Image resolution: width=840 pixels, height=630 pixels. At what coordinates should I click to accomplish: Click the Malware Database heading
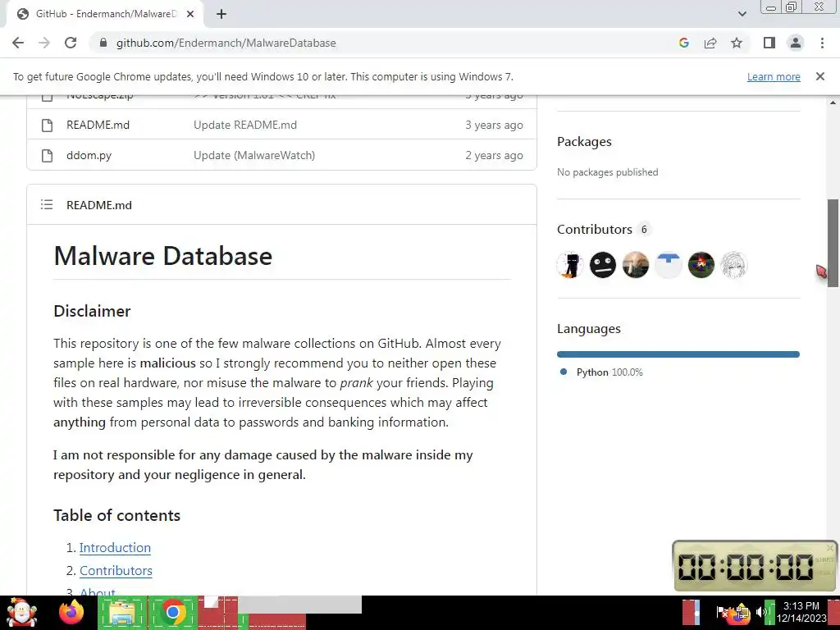coord(163,256)
